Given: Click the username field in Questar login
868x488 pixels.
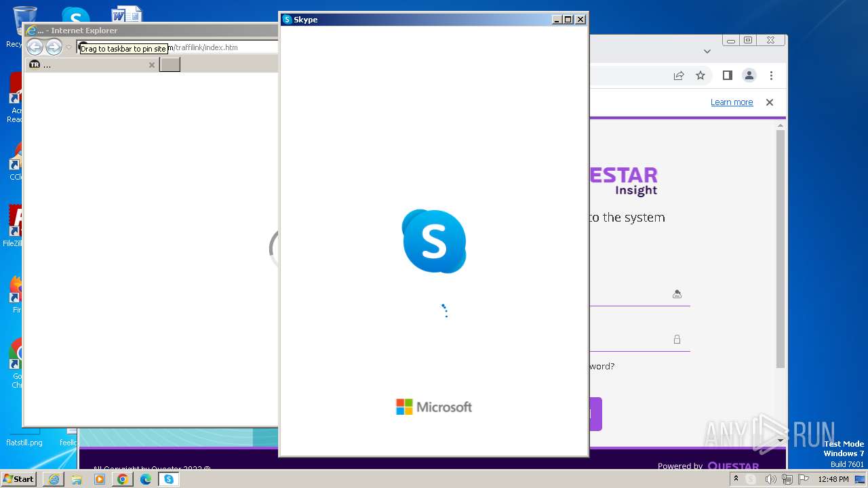Looking at the screenshot, I should click(639, 294).
